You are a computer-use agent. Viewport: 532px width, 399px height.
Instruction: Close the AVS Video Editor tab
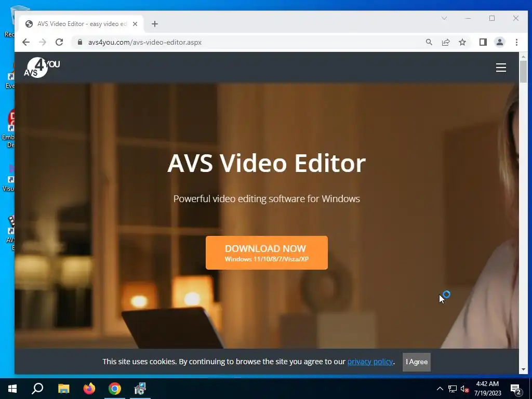(x=135, y=24)
